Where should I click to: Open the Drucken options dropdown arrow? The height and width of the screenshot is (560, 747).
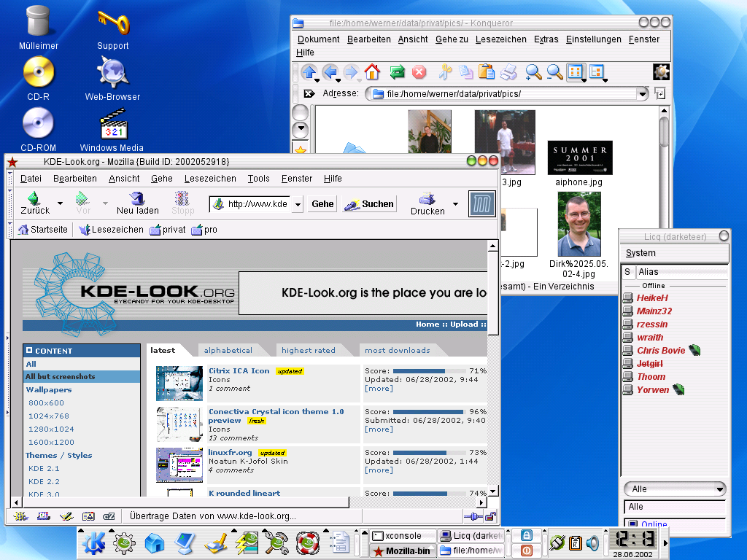[x=455, y=204]
